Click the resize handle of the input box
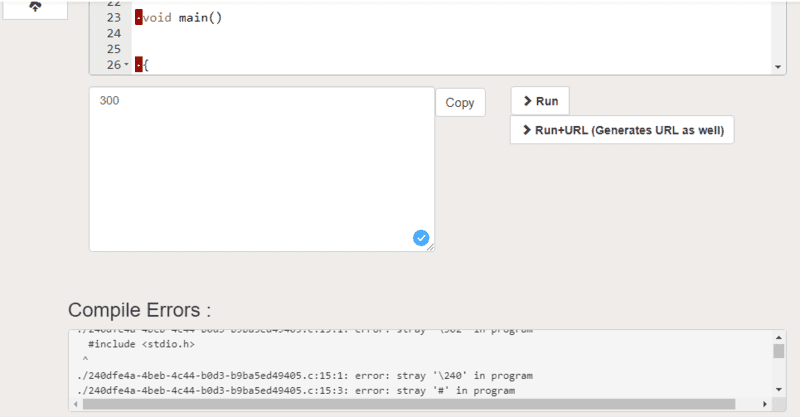The width and height of the screenshot is (800, 417). 430,246
